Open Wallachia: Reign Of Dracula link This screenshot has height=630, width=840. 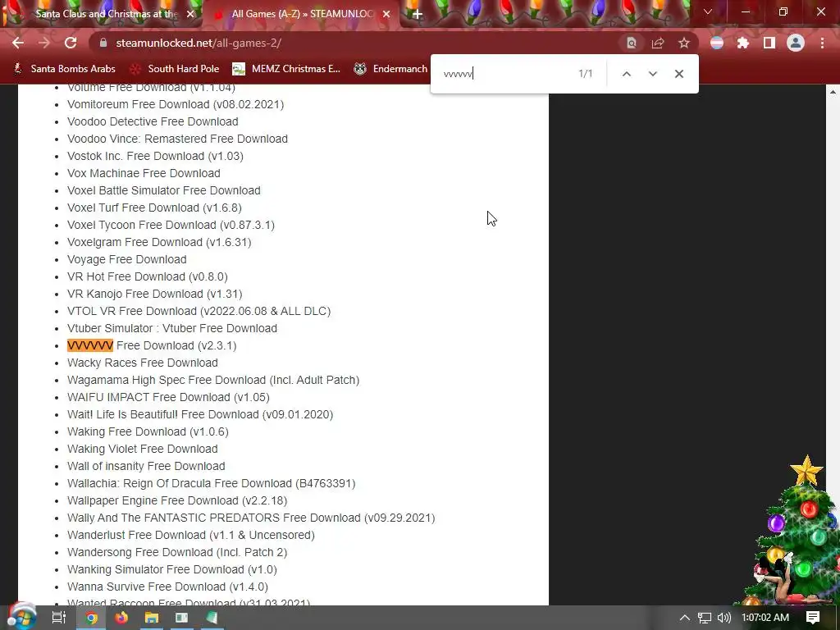tap(211, 483)
